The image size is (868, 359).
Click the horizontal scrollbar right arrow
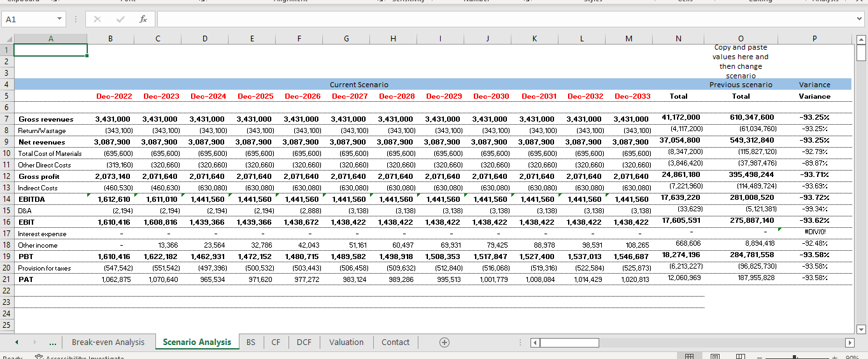tap(850, 343)
